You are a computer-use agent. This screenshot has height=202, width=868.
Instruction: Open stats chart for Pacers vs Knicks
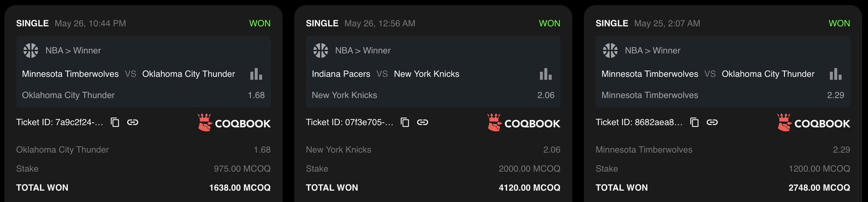tap(546, 74)
